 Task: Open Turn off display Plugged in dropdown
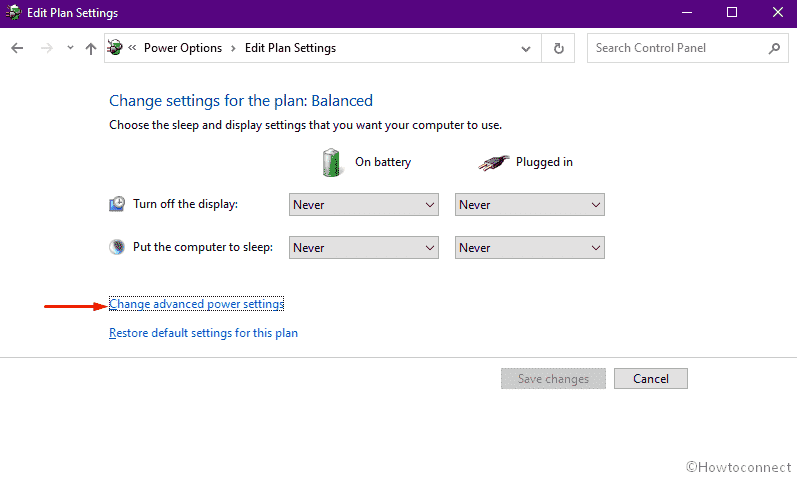click(x=530, y=204)
